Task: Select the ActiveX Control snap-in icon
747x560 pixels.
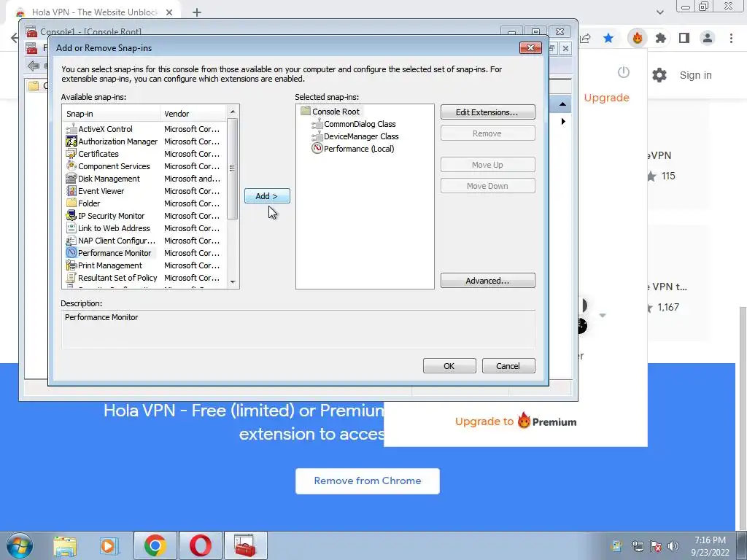Action: (x=71, y=129)
